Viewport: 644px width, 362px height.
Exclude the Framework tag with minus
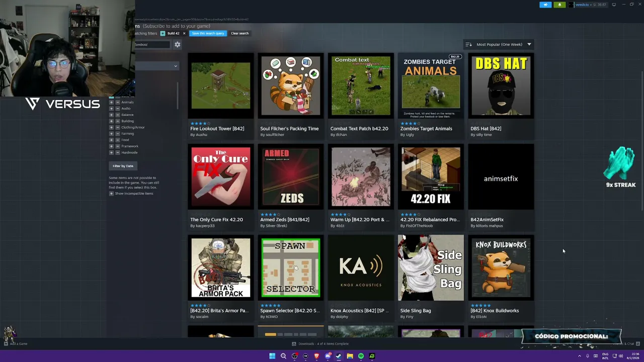point(118,146)
